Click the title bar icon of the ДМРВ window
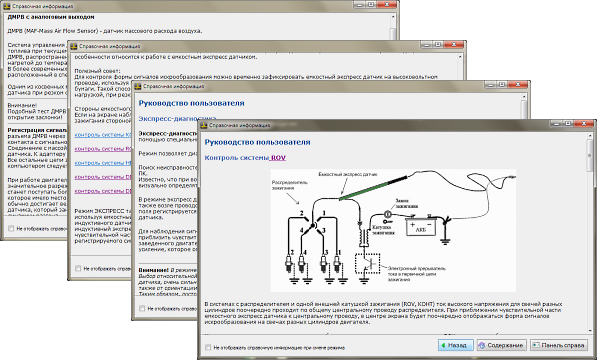Viewport: 597px width, 360px height. coord(6,6)
